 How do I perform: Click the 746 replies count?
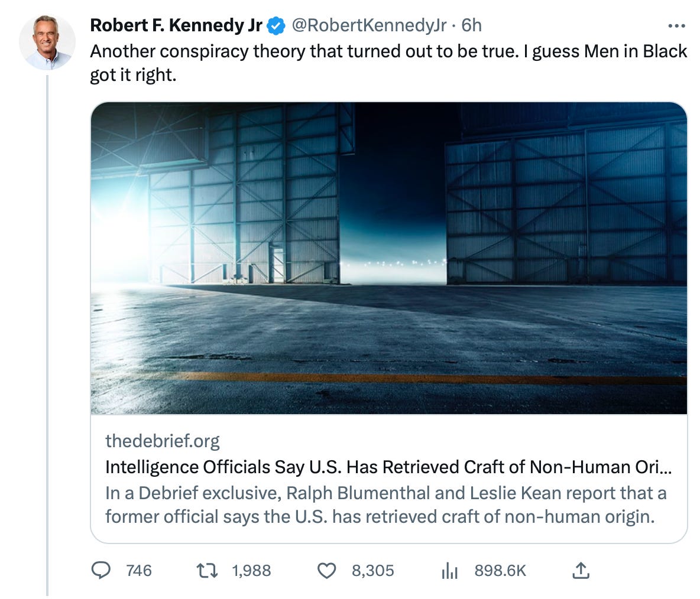point(139,570)
